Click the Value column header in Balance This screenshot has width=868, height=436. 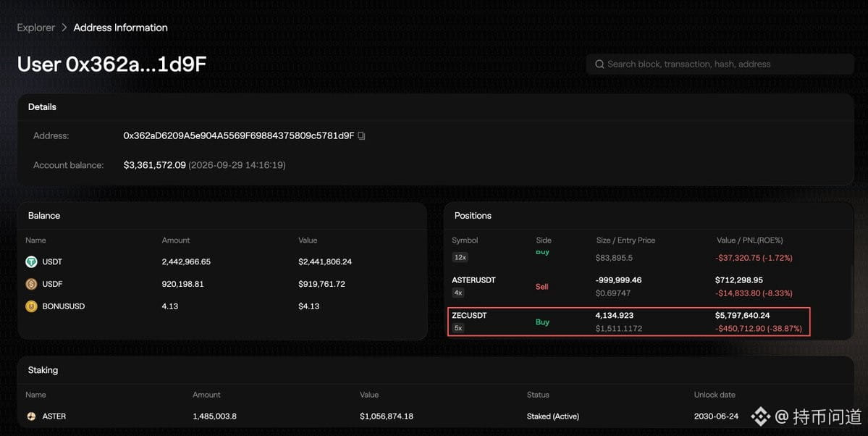tap(308, 240)
